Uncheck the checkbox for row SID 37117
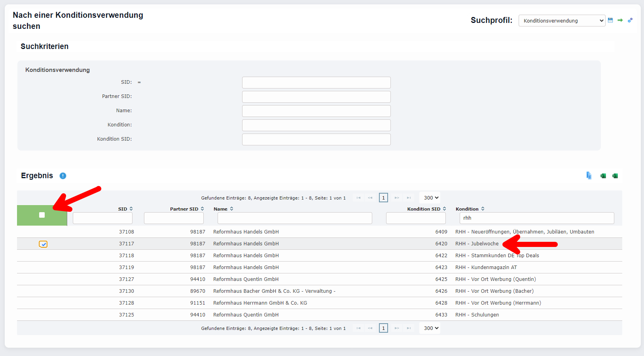The height and width of the screenshot is (356, 644). [x=43, y=244]
